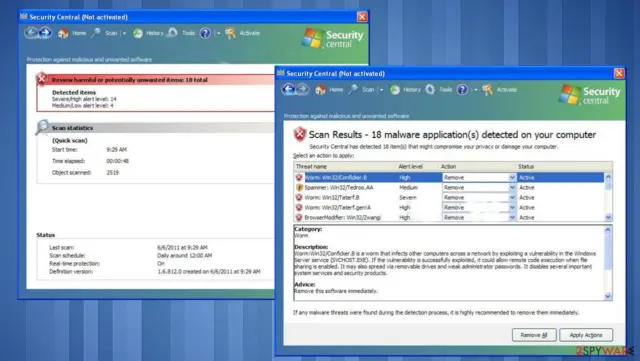Viewport: 640px width, 361px height.
Task: Expand Scan options arrow in front window
Action: tap(382, 90)
